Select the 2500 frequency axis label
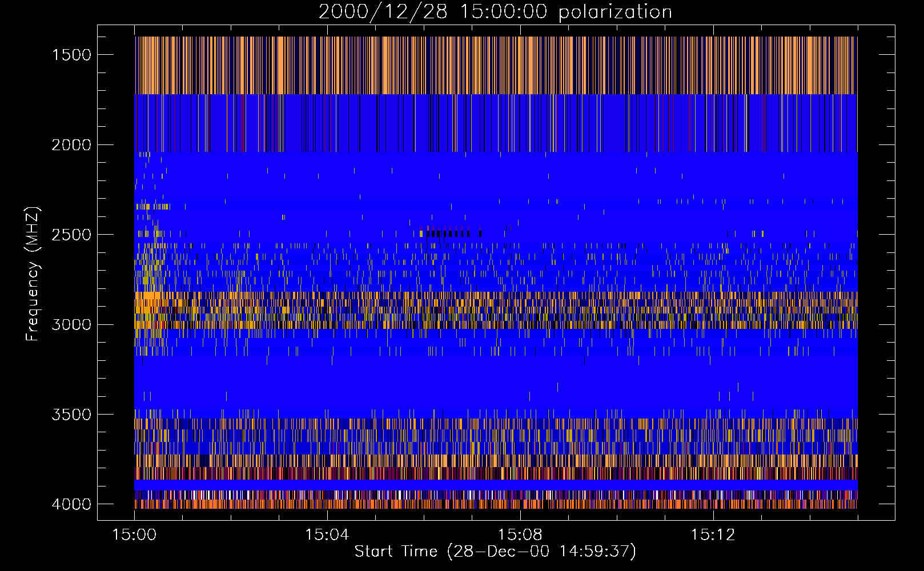Image resolution: width=924 pixels, height=571 pixels. (x=71, y=235)
